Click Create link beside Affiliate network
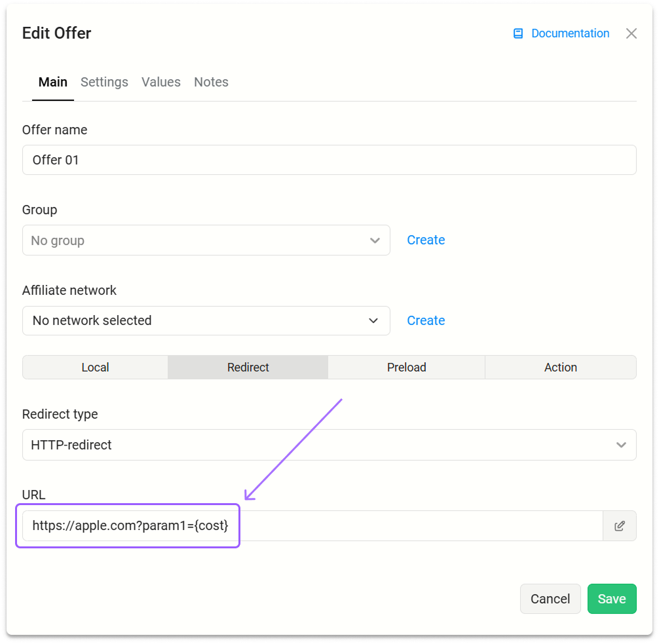Image resolution: width=659 pixels, height=644 pixels. point(426,321)
